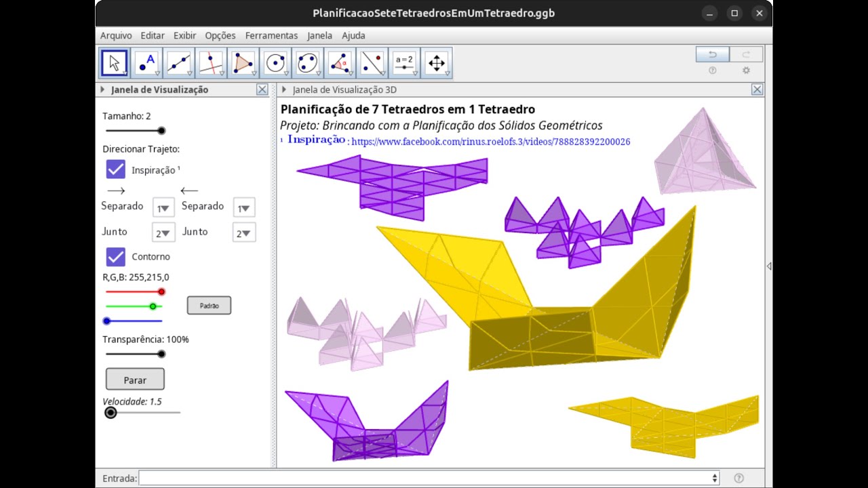This screenshot has width=868, height=488.
Task: Open the settings gear icon
Action: (746, 70)
